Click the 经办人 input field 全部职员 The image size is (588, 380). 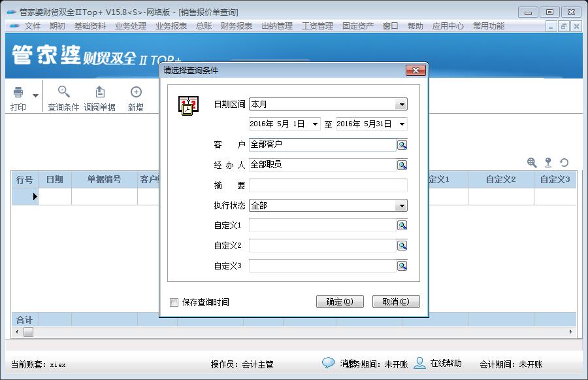click(323, 165)
